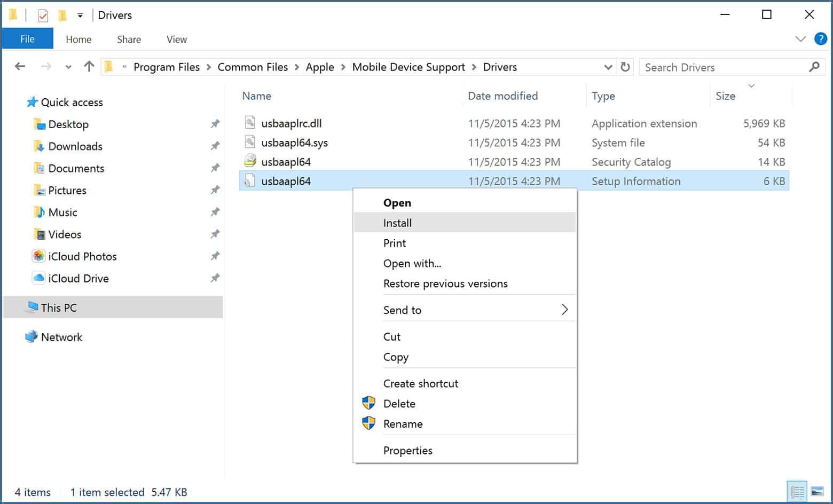Switch to the Home ribbon tab

(78, 40)
